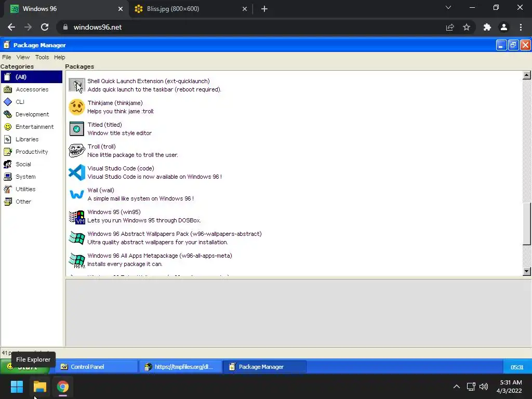Click the Development category icon

[8, 114]
